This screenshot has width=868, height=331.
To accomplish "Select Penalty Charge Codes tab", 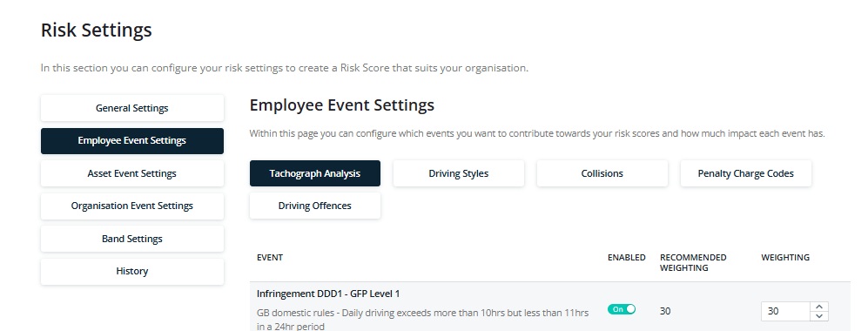I will [x=745, y=173].
